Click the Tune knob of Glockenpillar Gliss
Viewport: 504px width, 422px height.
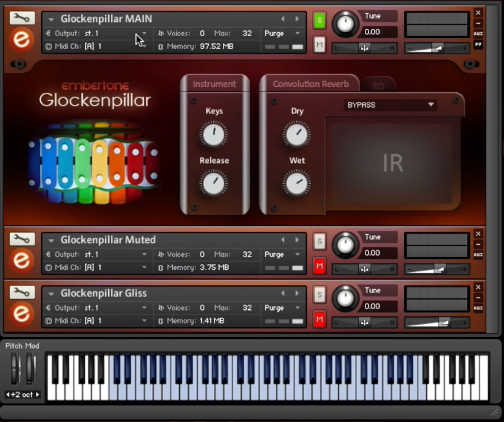pos(345,298)
